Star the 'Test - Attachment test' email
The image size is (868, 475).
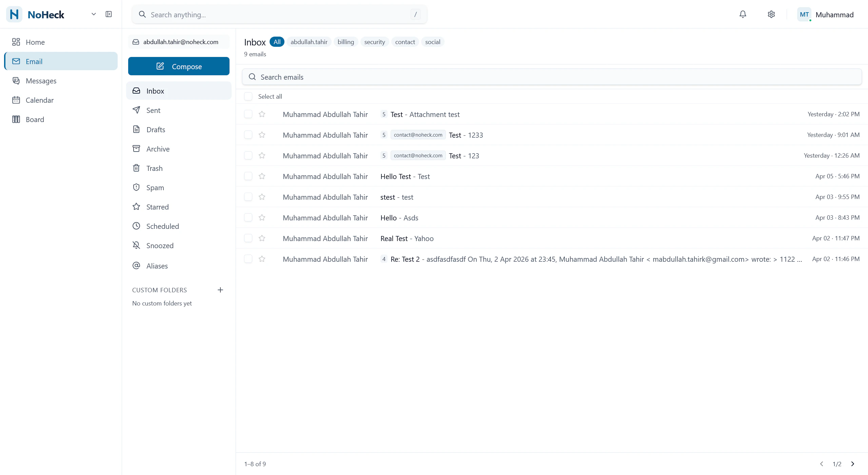point(262,114)
